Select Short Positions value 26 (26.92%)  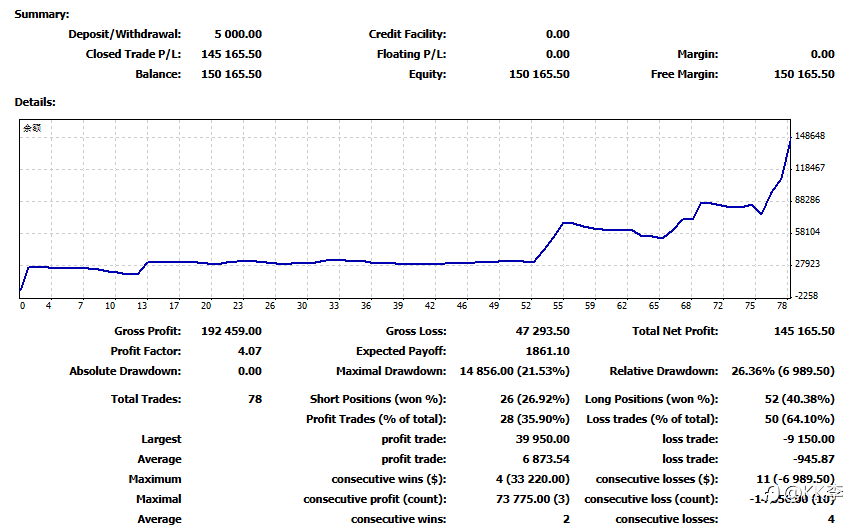(535, 399)
